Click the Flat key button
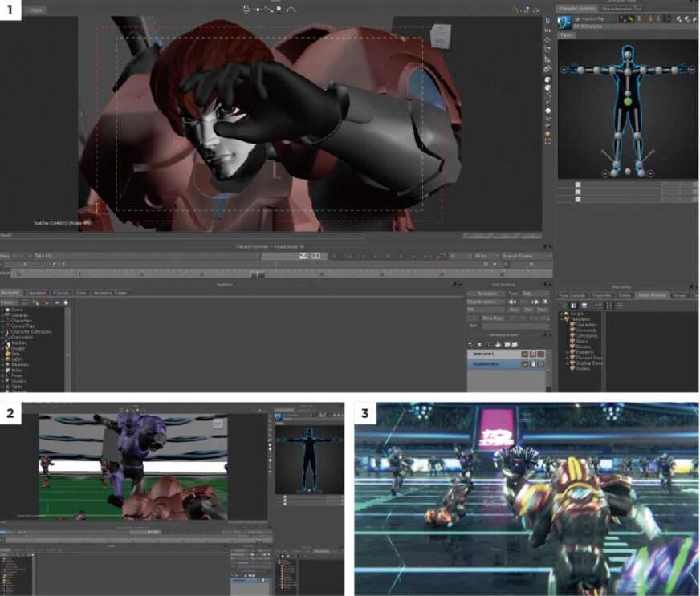This screenshot has width=700, height=596. (528, 310)
